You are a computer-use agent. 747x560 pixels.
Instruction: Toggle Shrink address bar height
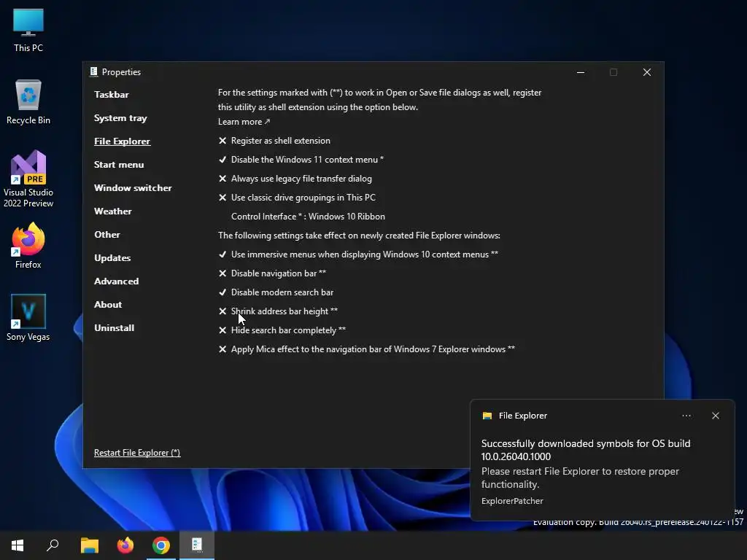coord(278,311)
